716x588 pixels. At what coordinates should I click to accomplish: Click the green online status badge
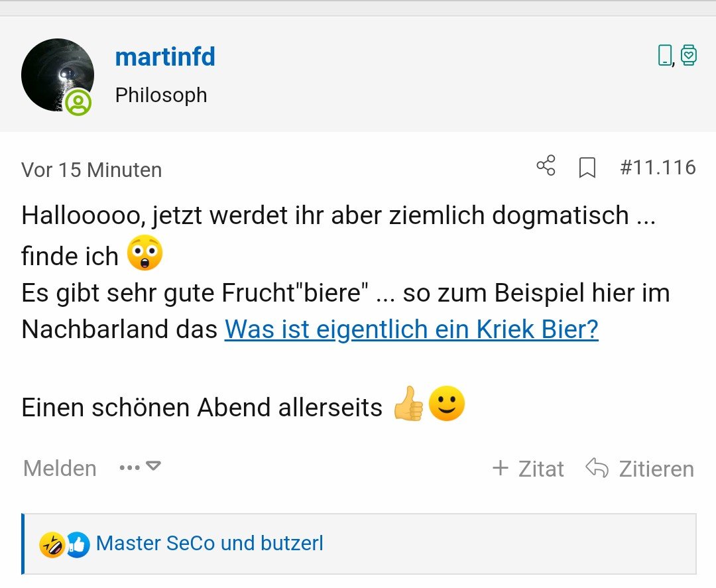click(78, 102)
